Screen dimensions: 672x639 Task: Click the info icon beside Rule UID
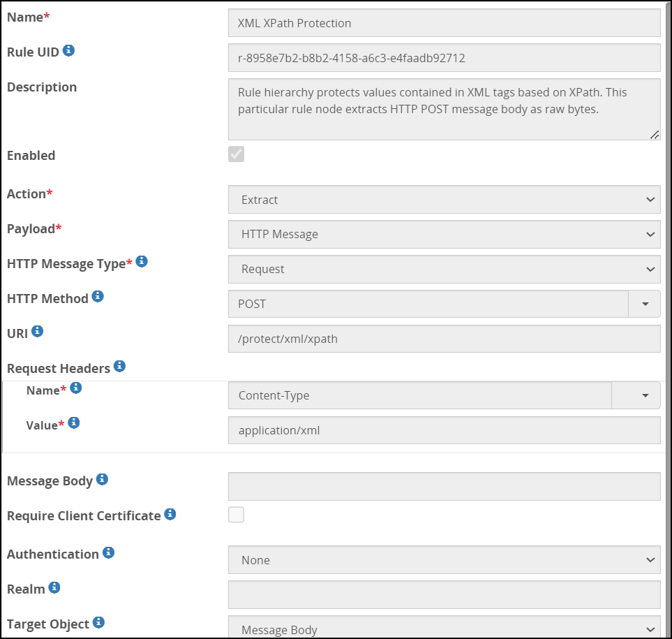click(69, 50)
